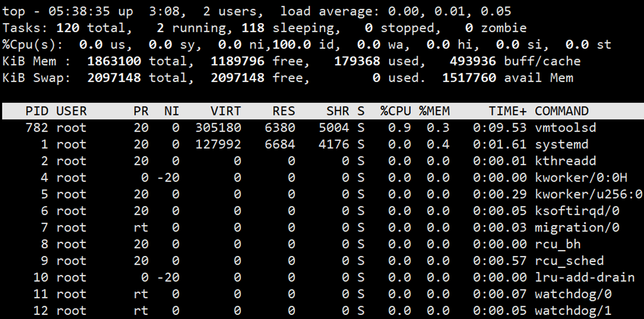
Task: Click the load average values
Action: [x=449, y=11]
